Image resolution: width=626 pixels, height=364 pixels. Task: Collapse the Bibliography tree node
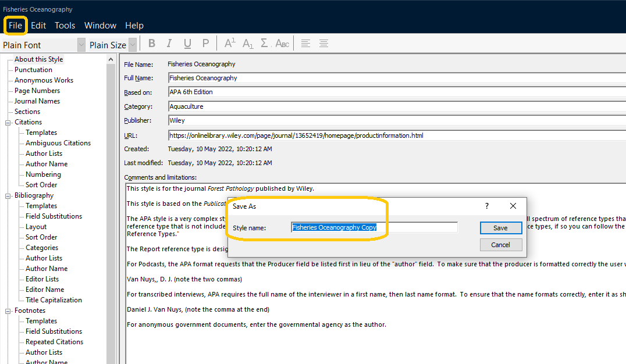pyautogui.click(x=9, y=195)
